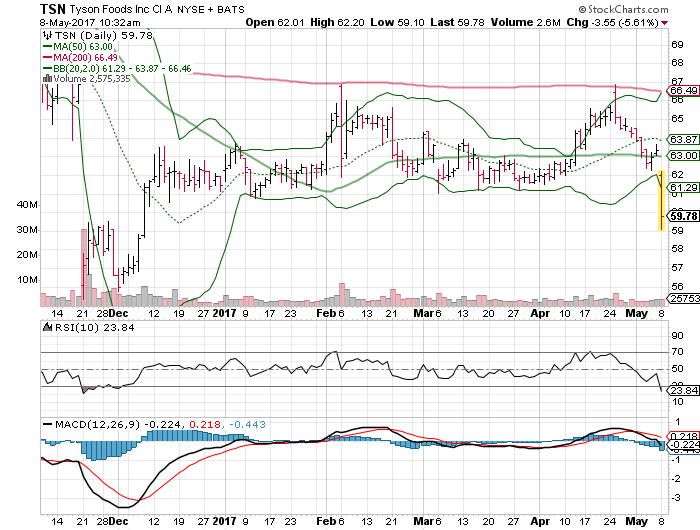
Task: Click the 8-May-2017 10:32am timestamp
Action: 90,23
